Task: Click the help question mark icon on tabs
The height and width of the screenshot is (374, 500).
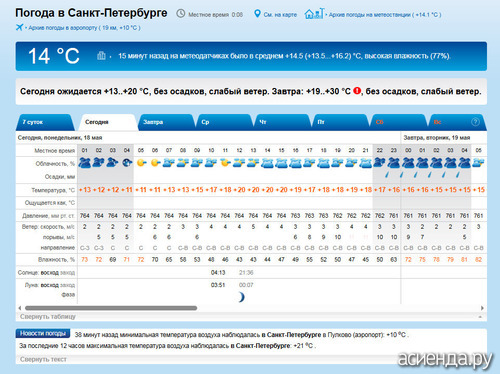Action: (475, 122)
